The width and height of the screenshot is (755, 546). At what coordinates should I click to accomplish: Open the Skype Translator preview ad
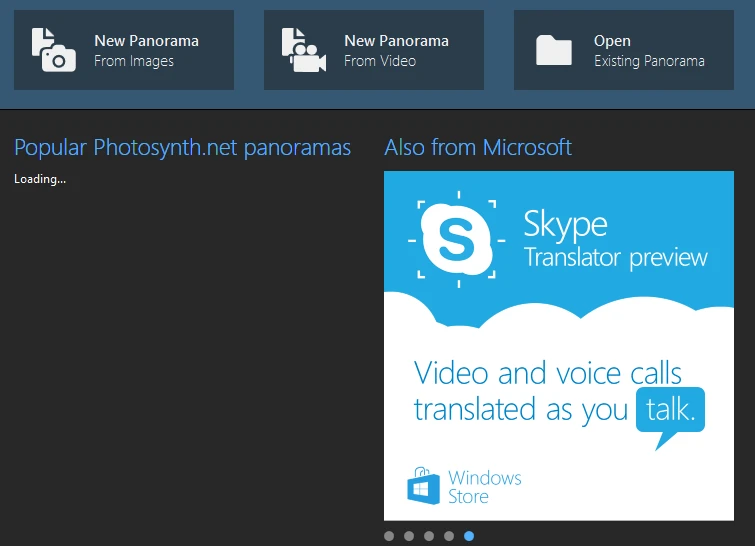(559, 346)
